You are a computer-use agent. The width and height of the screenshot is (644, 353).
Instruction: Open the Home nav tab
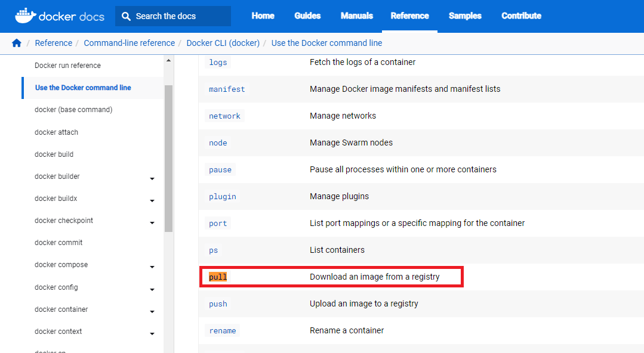coord(263,16)
